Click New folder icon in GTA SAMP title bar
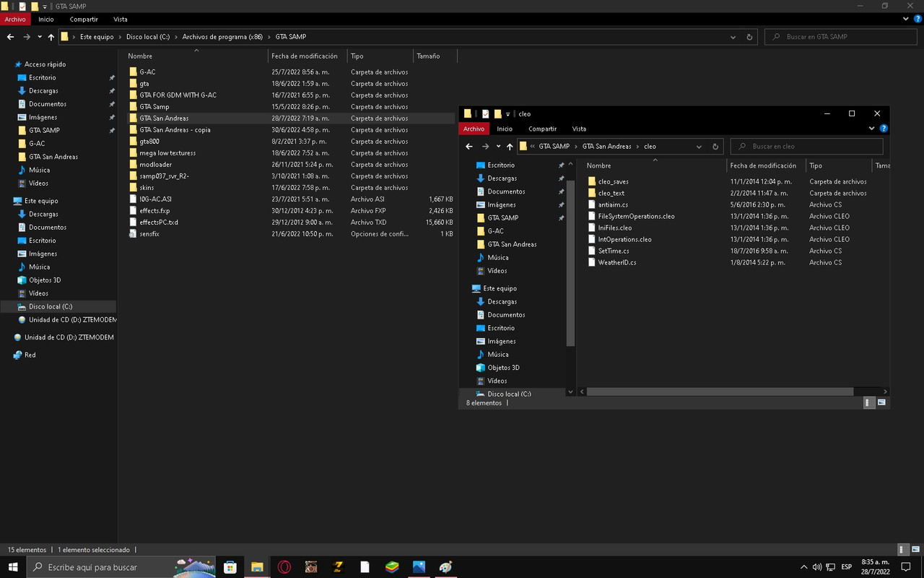This screenshot has width=924, height=578. [x=34, y=7]
